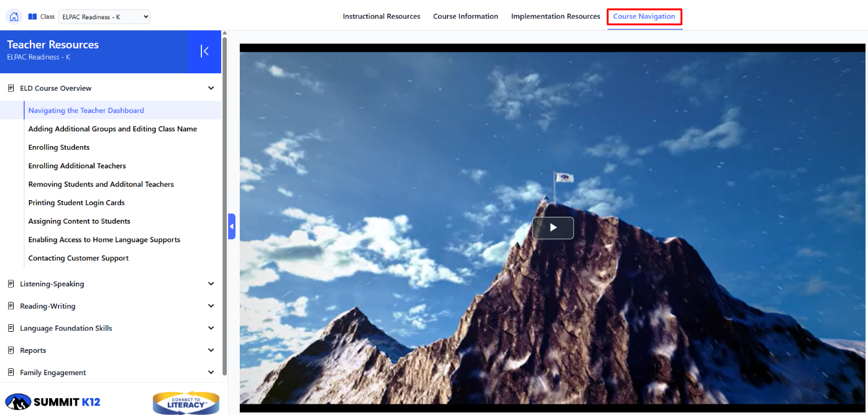This screenshot has height=415, width=868.
Task: Open the Course Information tab
Action: (x=465, y=17)
